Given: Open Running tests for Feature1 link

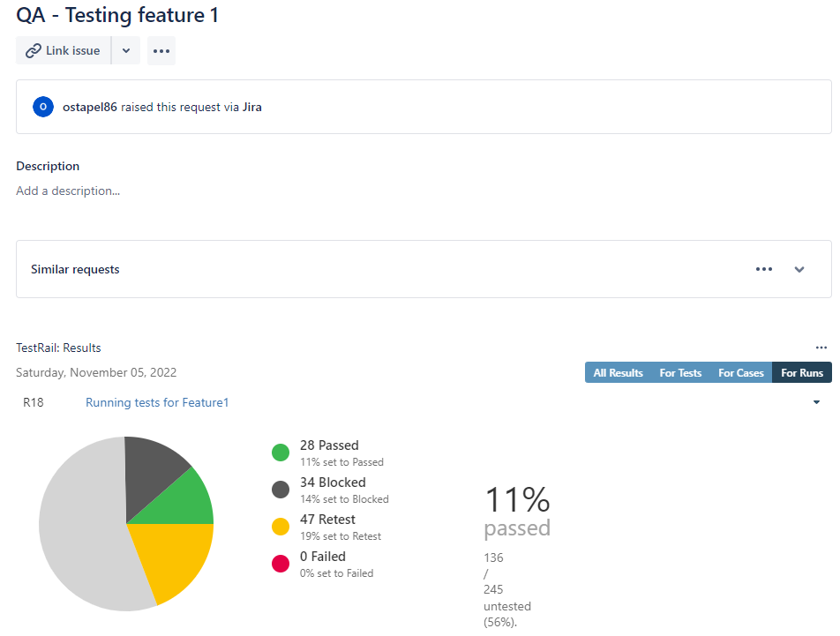Looking at the screenshot, I should 157,402.
